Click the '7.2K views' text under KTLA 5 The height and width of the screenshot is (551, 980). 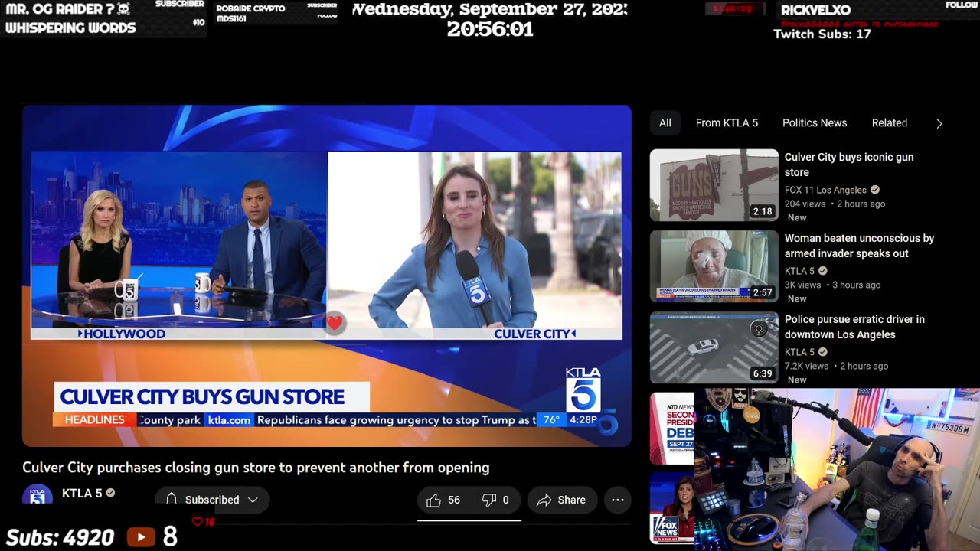coord(806,366)
